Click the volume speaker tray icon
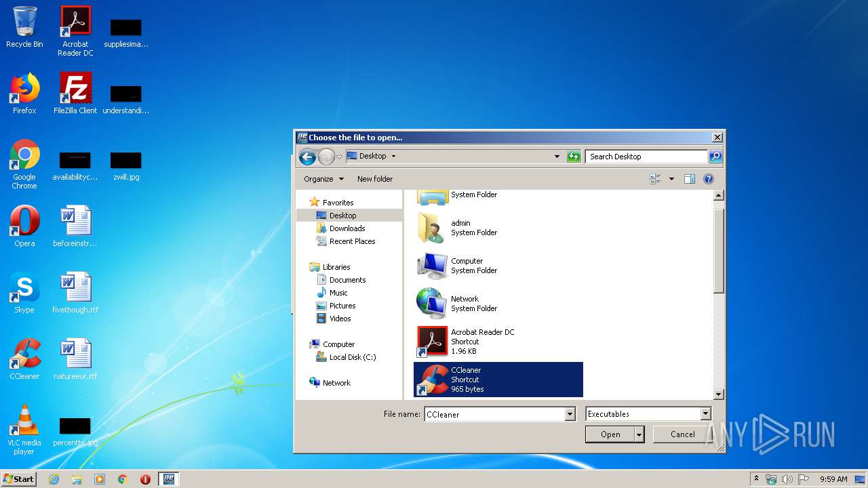The width and height of the screenshot is (868, 488). point(787,479)
